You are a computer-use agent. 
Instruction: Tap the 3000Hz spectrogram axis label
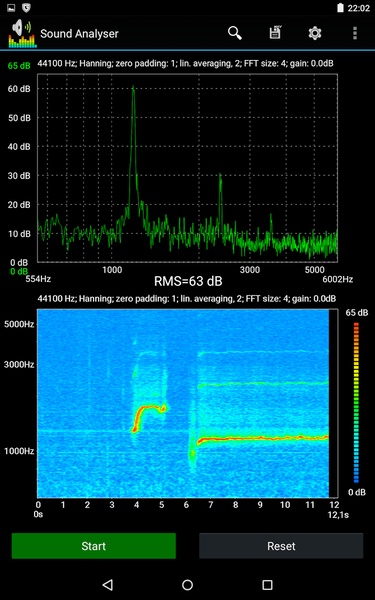[19, 364]
